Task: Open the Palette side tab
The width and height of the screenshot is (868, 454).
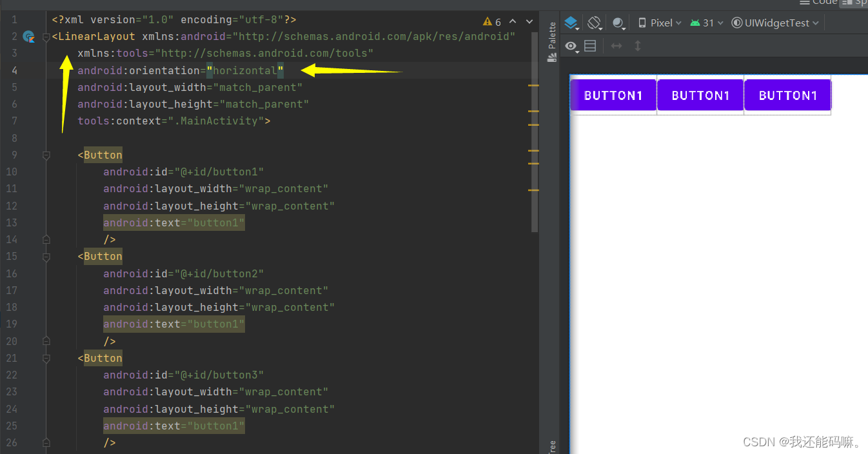Action: click(x=552, y=41)
